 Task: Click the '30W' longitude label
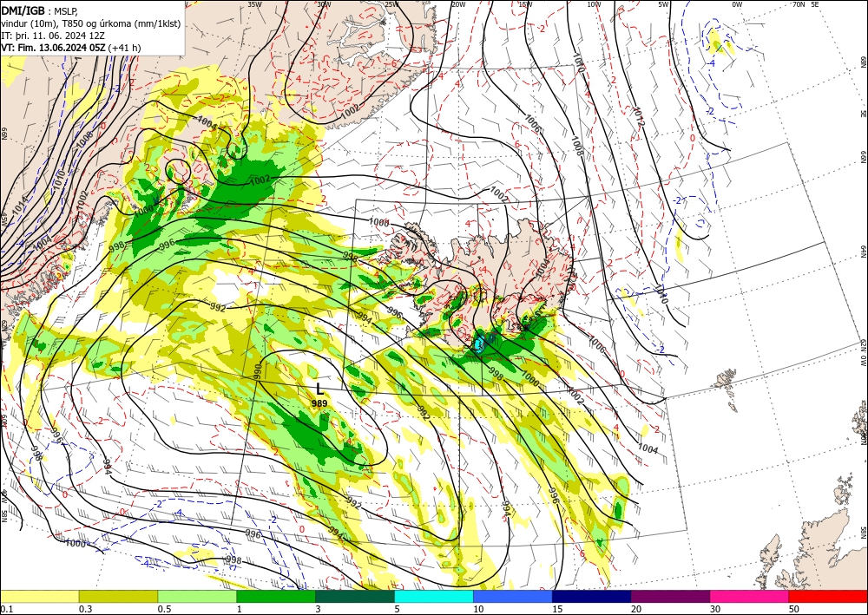(x=324, y=4)
